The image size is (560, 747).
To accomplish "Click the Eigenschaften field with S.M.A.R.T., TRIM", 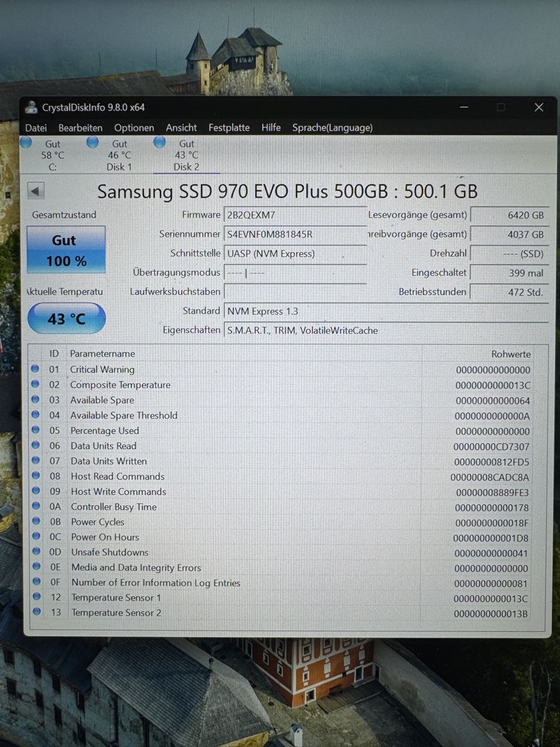I will pyautogui.click(x=386, y=331).
